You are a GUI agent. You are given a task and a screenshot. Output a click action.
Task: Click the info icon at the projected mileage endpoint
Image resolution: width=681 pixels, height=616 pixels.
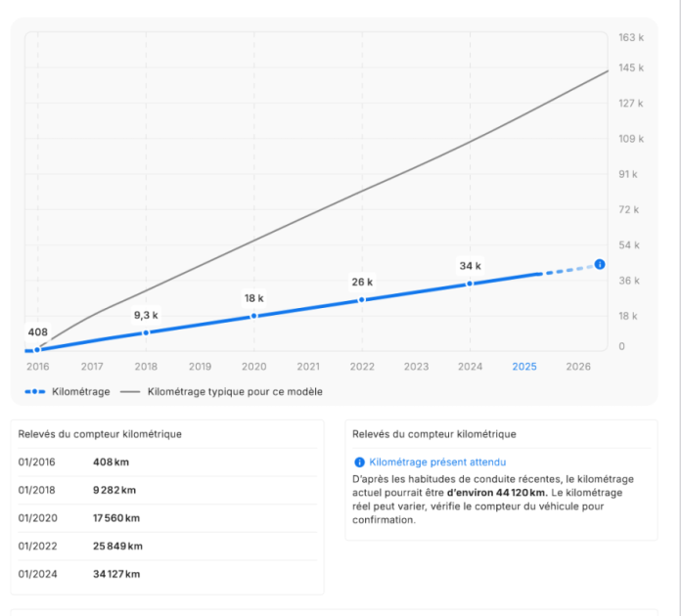point(600,264)
